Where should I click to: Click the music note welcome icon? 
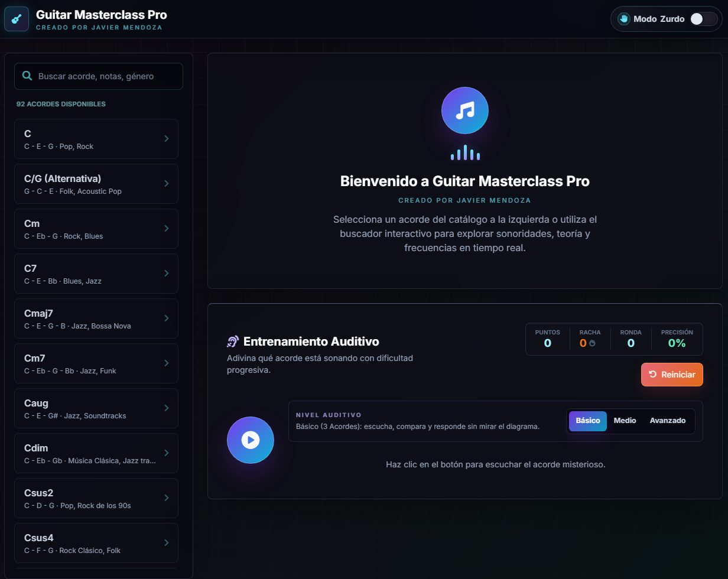pyautogui.click(x=465, y=110)
